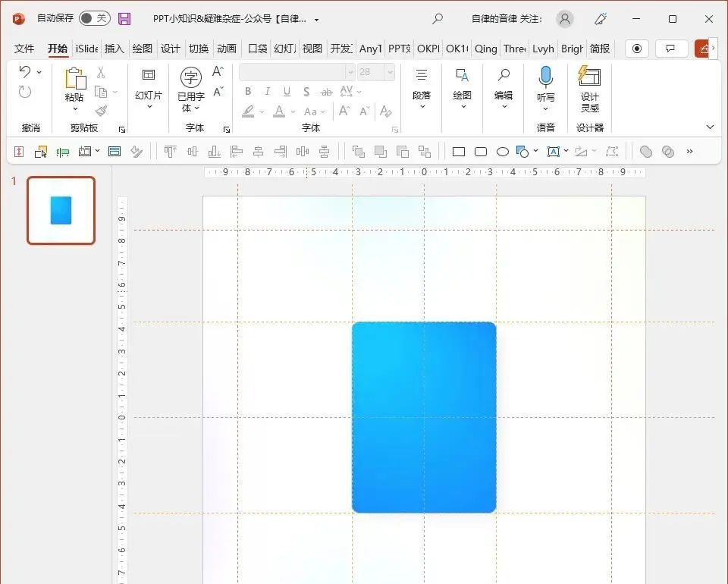This screenshot has height=584, width=728.
Task: Open Clipboard (剪贴板) dialog launcher
Action: [x=121, y=130]
